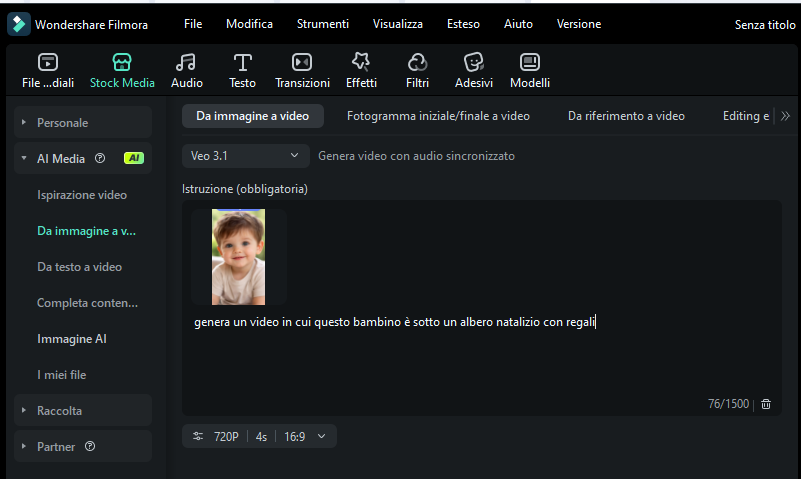This screenshot has height=479, width=801.
Task: Open the Strumenti menu
Action: (x=322, y=23)
